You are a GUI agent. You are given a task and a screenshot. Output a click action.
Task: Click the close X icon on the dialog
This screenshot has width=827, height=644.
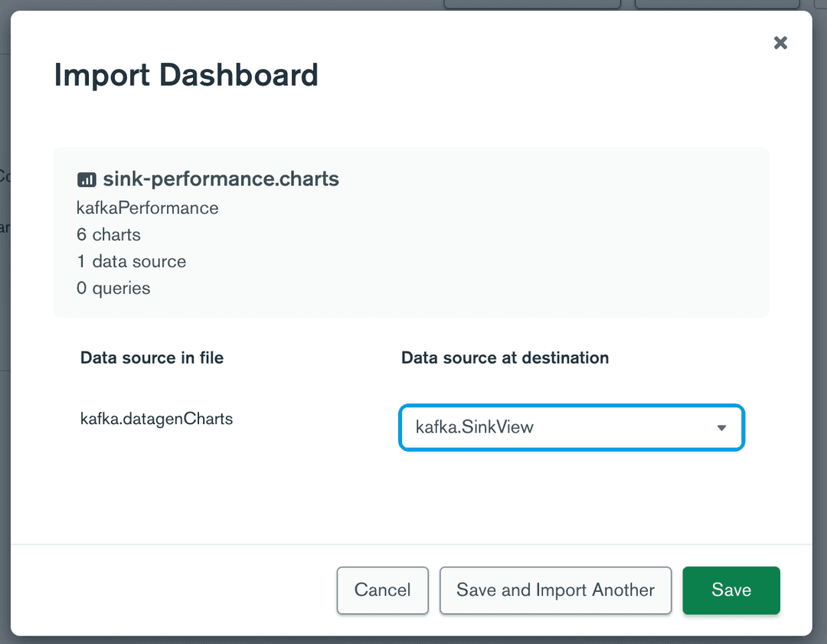(780, 43)
